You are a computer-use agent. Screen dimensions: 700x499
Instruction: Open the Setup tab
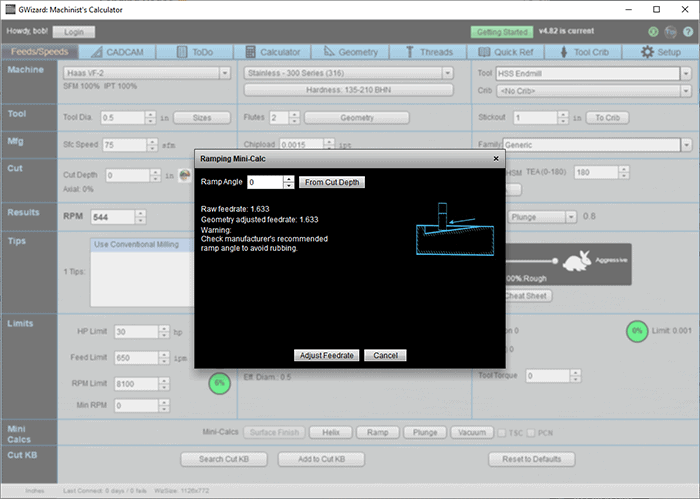[661, 52]
